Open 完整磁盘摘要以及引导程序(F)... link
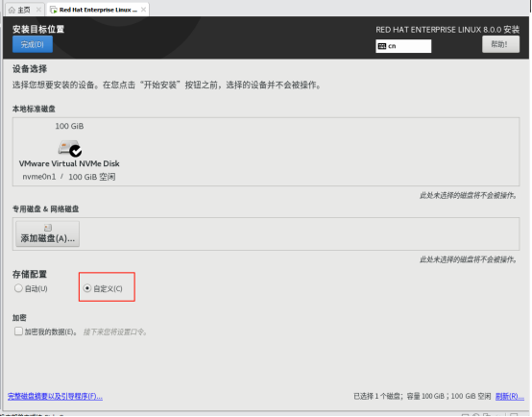 coord(55,396)
